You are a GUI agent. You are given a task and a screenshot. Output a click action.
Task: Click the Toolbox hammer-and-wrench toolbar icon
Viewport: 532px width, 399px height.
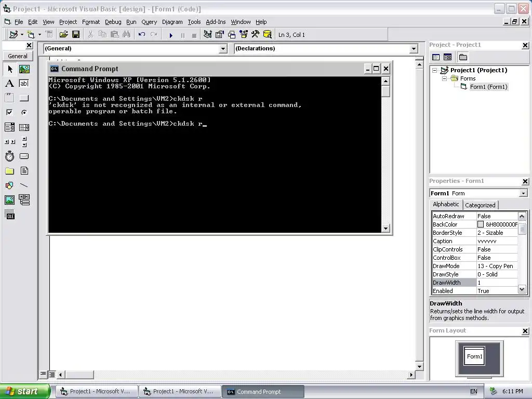click(x=256, y=35)
